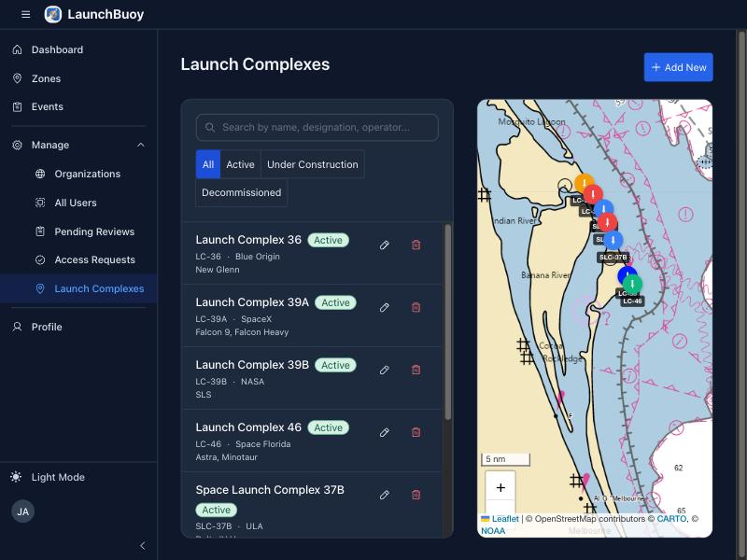This screenshot has height=560, width=747.
Task: Open the CARTO attribution link
Action: tap(671, 519)
